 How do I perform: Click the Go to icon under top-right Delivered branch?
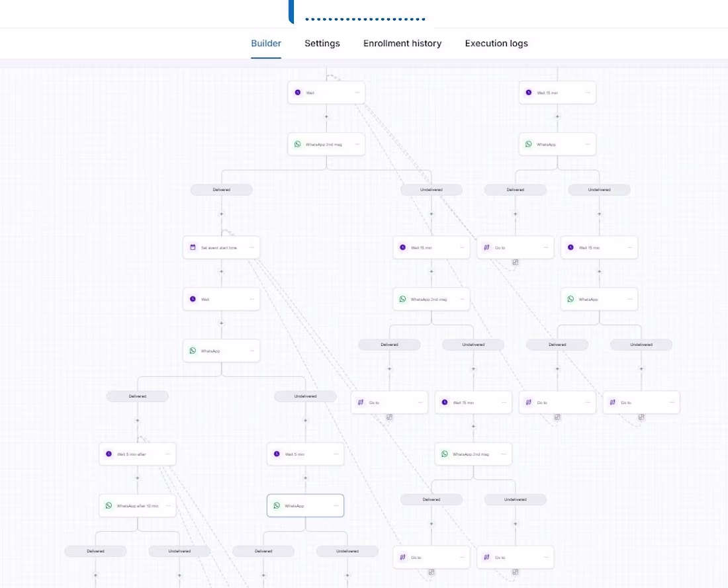pos(486,247)
